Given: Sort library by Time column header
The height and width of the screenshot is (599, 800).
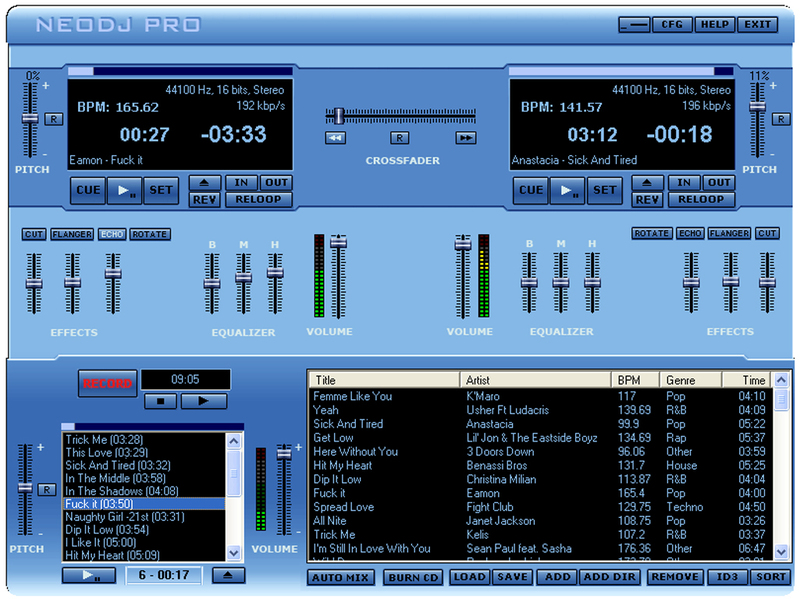Looking at the screenshot, I should pyautogui.click(x=747, y=380).
